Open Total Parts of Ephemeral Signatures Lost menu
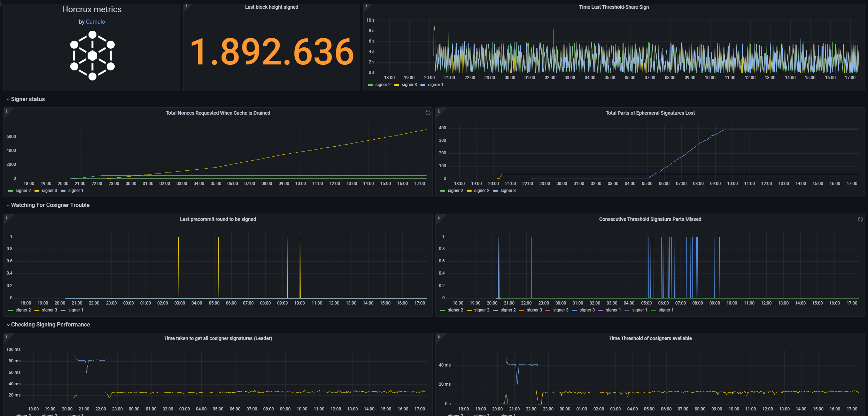This screenshot has height=416, width=868. [650, 113]
